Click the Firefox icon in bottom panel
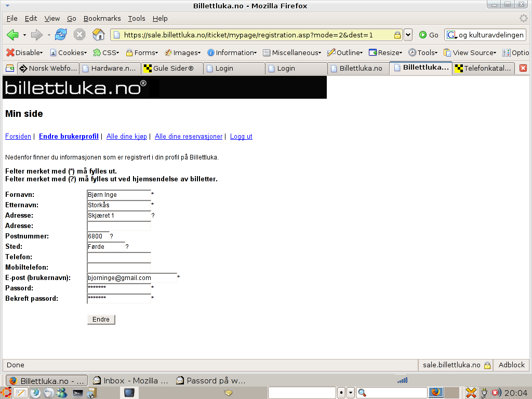Image resolution: width=532 pixels, height=399 pixels. pyautogui.click(x=436, y=393)
